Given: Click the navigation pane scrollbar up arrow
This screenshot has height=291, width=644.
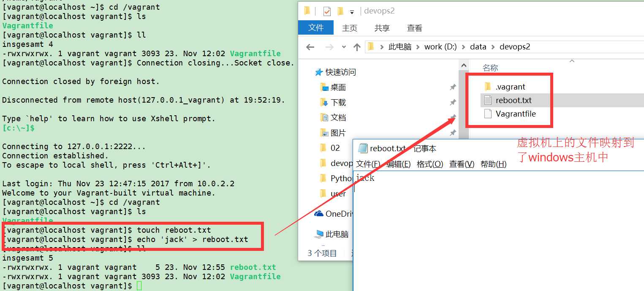Looking at the screenshot, I should 463,66.
